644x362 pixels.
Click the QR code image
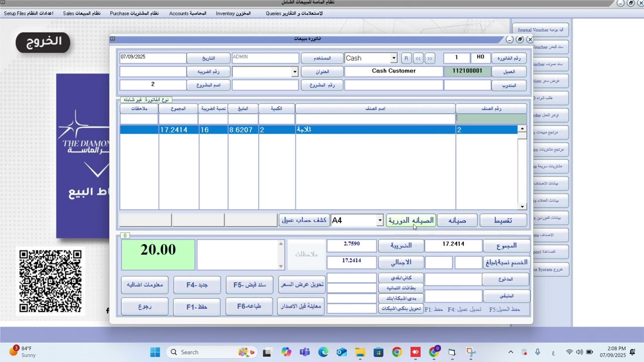point(50,281)
